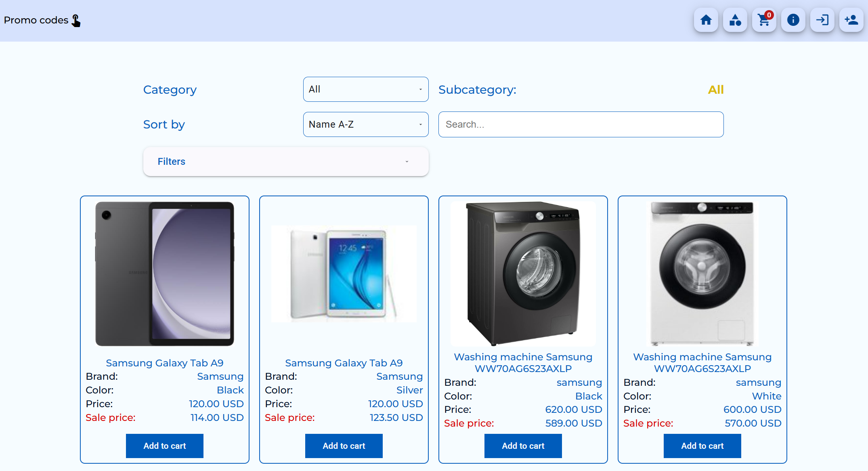868x471 pixels.
Task: Expand the Filters panel
Action: [x=286, y=162]
